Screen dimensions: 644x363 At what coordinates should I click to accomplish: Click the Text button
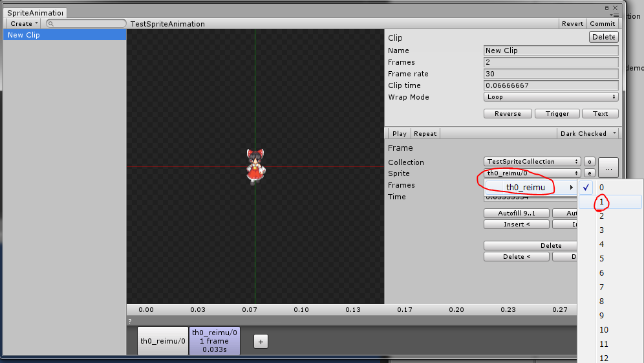pos(600,114)
